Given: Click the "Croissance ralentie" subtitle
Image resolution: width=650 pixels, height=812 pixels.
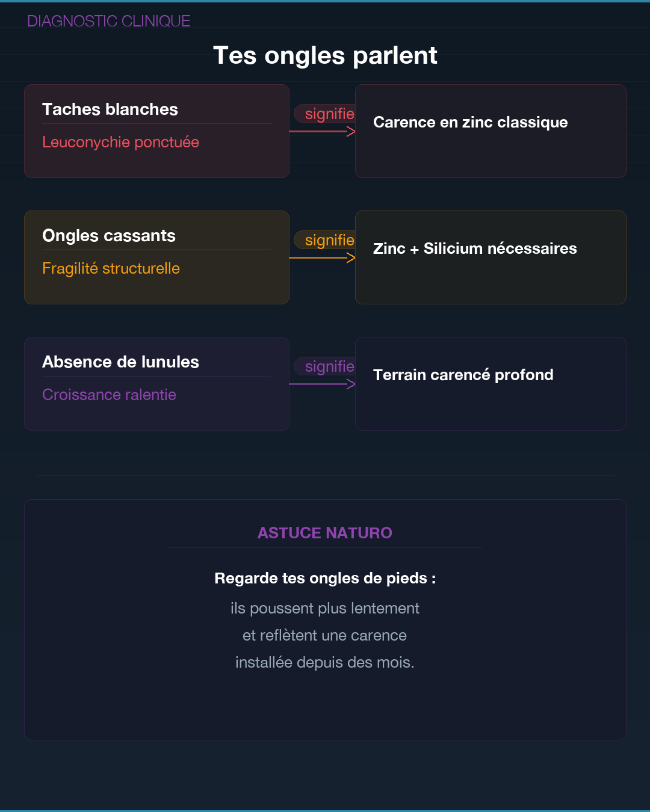Looking at the screenshot, I should [109, 395].
